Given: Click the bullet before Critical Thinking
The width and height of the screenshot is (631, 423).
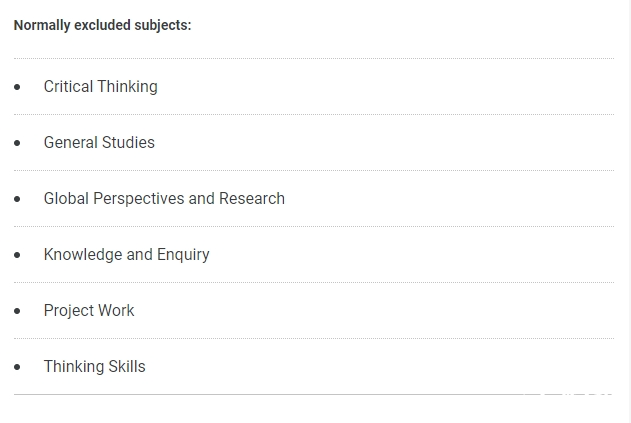Looking at the screenshot, I should [17, 87].
